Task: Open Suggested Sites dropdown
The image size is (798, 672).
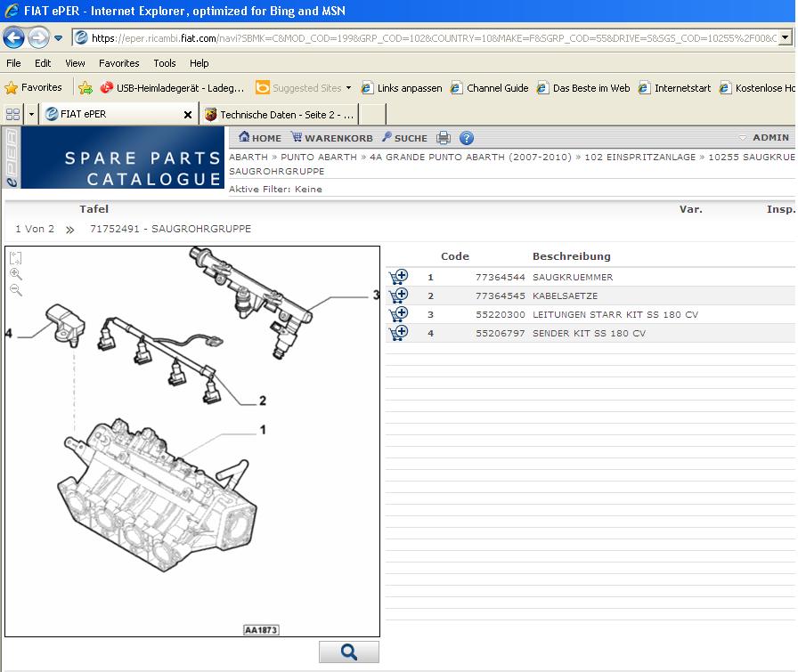Action: pos(348,88)
